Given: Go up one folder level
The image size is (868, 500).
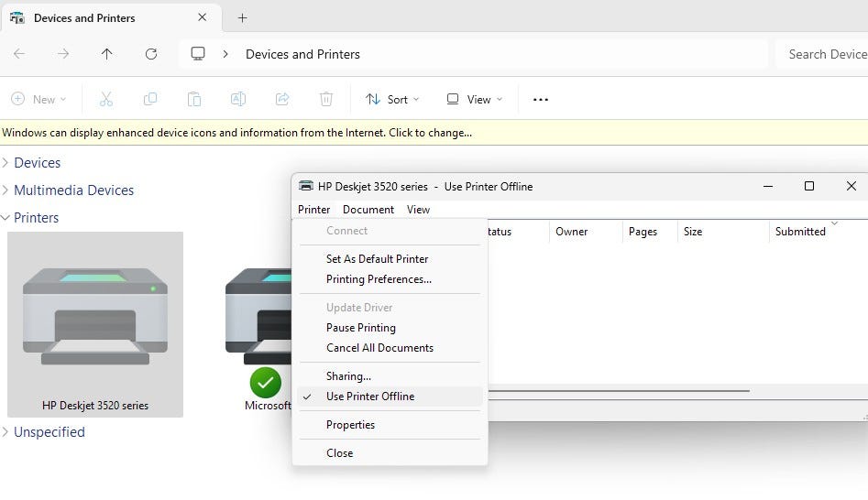Looking at the screenshot, I should click(x=106, y=54).
